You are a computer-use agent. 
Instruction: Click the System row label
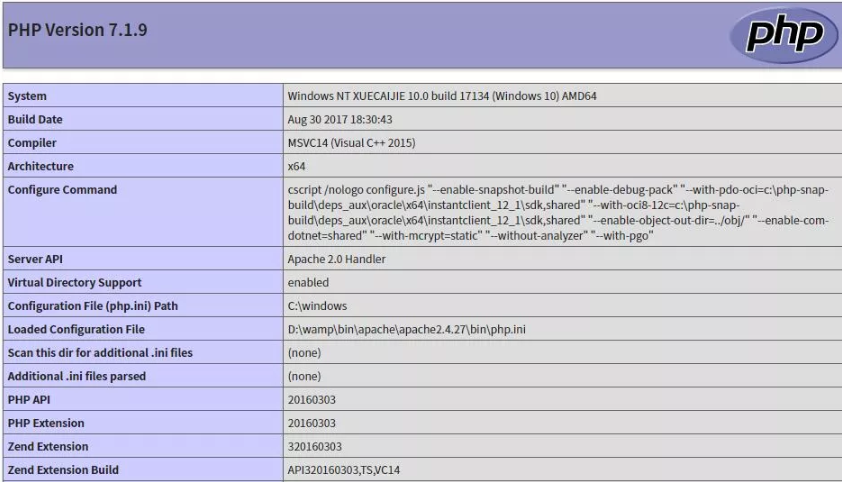point(27,96)
